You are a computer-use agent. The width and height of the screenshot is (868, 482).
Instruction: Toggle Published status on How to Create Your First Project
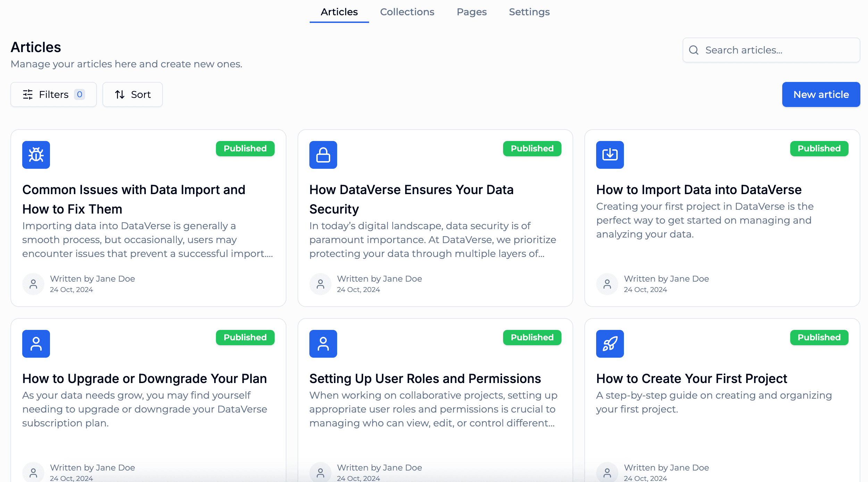point(819,337)
